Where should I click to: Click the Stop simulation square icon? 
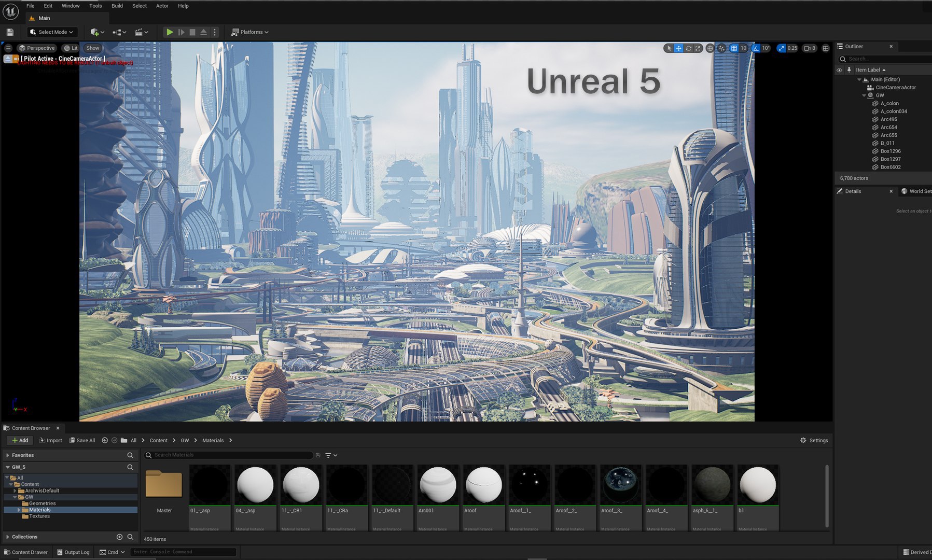click(x=192, y=32)
